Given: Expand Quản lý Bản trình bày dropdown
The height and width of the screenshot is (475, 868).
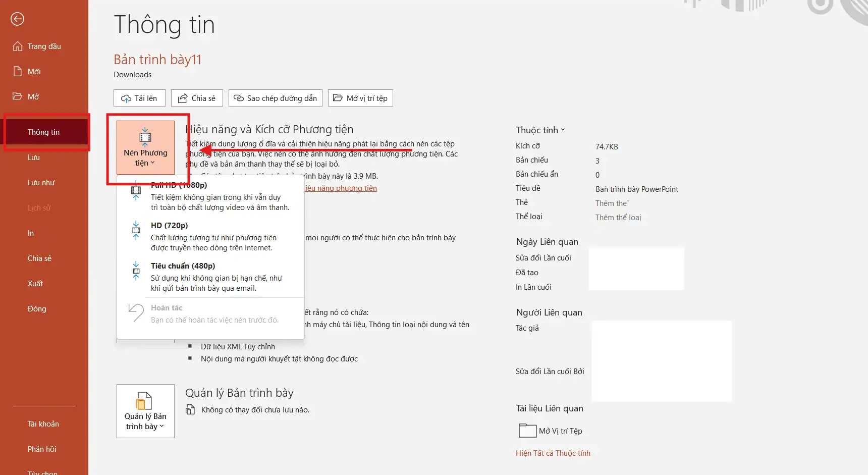Looking at the screenshot, I should [x=145, y=411].
